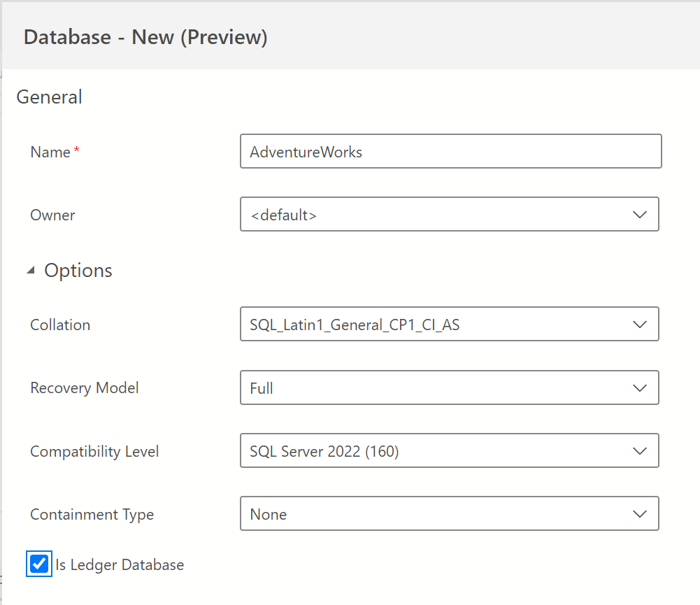Click the AdventureWorks name input field

tap(450, 152)
